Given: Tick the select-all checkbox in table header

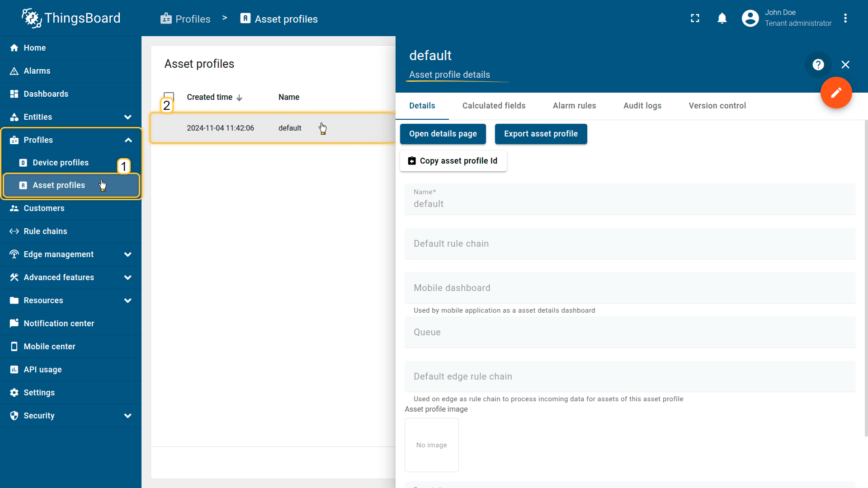Looking at the screenshot, I should [169, 96].
